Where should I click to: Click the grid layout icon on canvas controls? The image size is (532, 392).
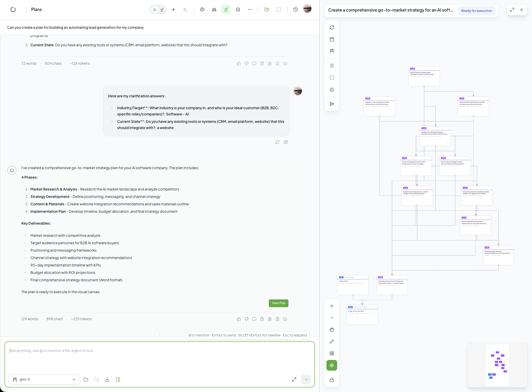click(332, 353)
